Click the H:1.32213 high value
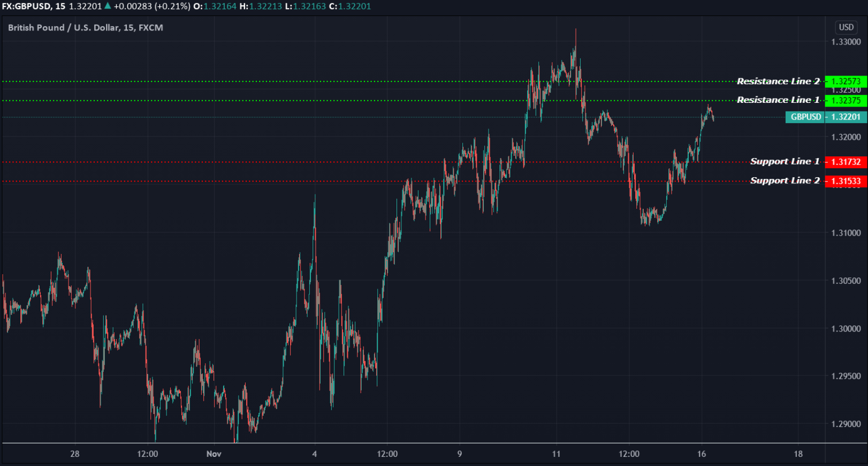The width and height of the screenshot is (868, 466). tap(261, 6)
